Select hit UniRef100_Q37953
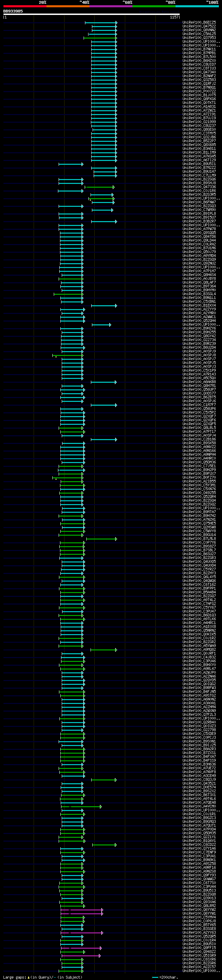Screen dimensions: 222x980 199,38
